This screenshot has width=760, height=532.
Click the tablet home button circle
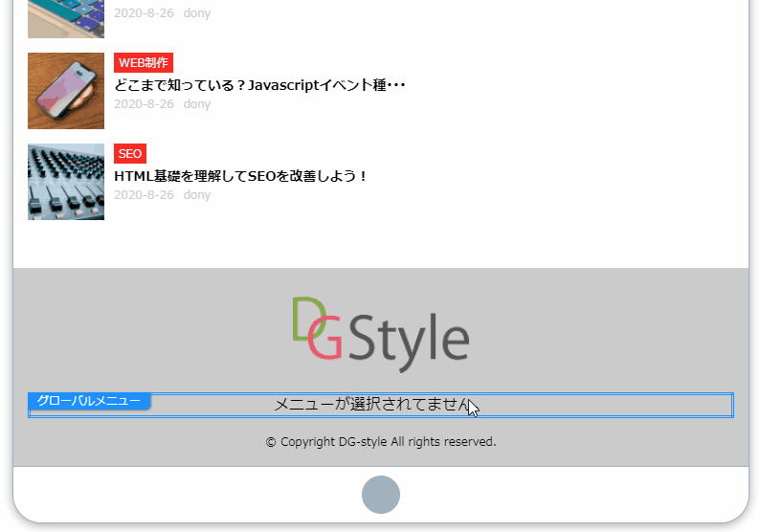pos(380,495)
